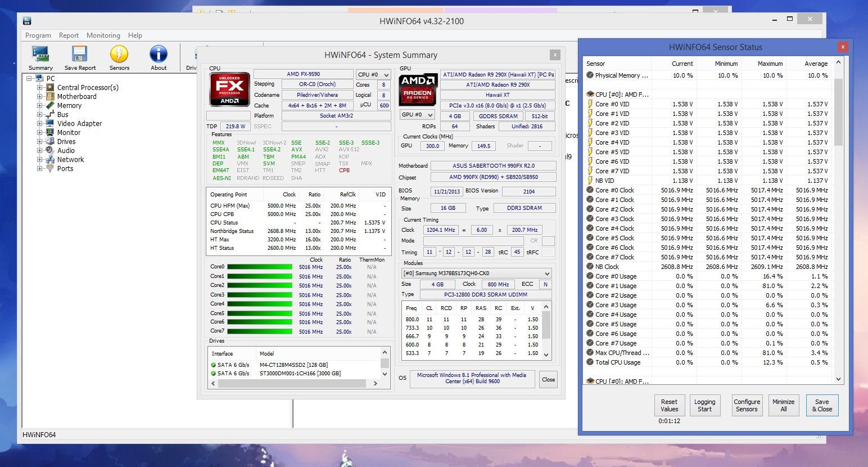Click the lightning icon beside NB VID
The image size is (868, 467).
(590, 181)
